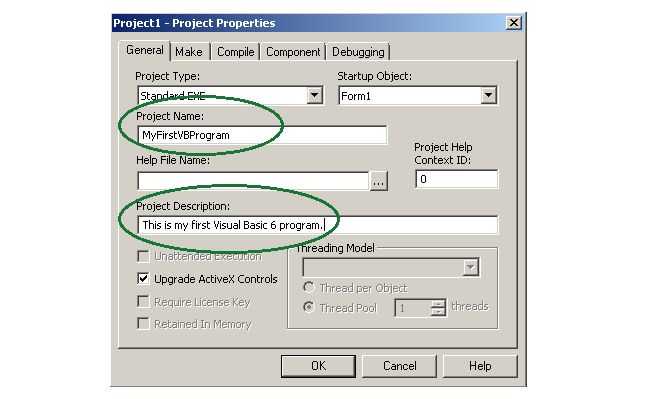Viewport: 650px width, 399px height.
Task: Enable the Require License Key checkbox
Action: click(x=143, y=301)
